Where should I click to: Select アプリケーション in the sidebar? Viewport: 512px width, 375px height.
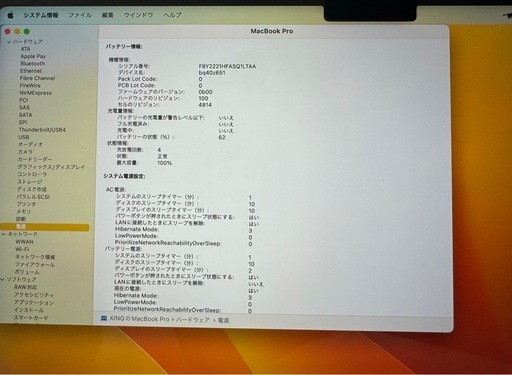pyautogui.click(x=34, y=302)
